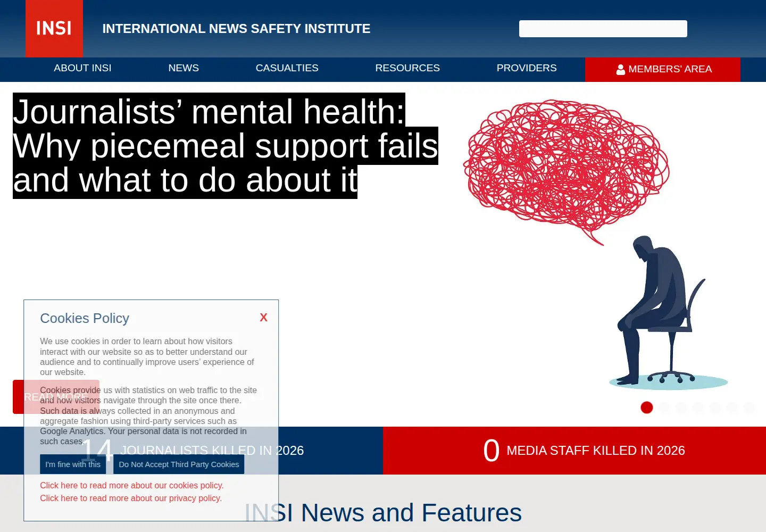Click the READ MORE button
Screen dimensions: 766x532
56,397
